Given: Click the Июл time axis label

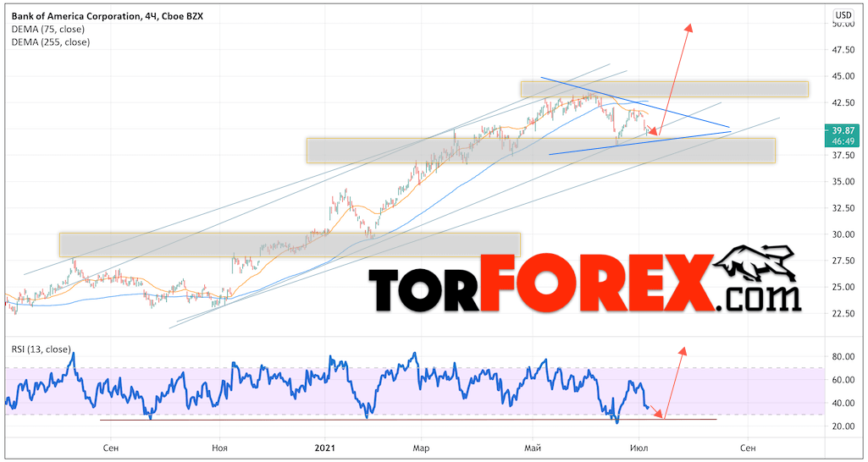Looking at the screenshot, I should [639, 447].
